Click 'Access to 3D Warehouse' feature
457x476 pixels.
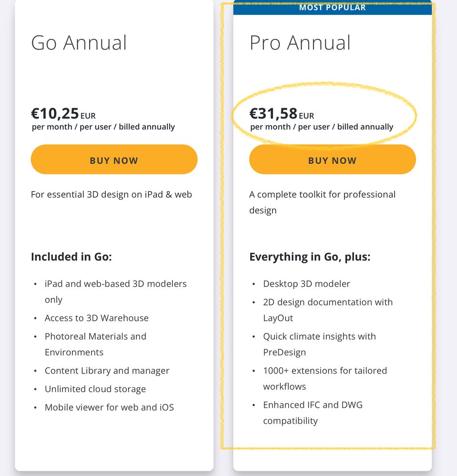(x=97, y=318)
